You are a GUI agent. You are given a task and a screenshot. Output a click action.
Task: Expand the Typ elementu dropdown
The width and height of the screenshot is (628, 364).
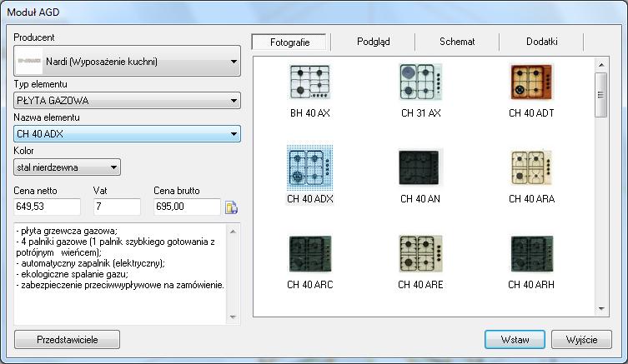(x=128, y=101)
